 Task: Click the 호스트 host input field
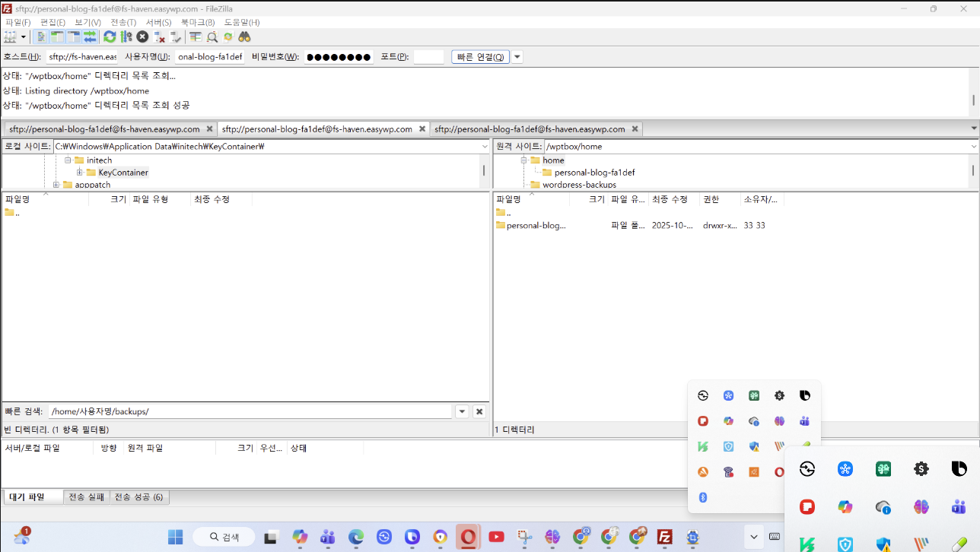coord(82,57)
